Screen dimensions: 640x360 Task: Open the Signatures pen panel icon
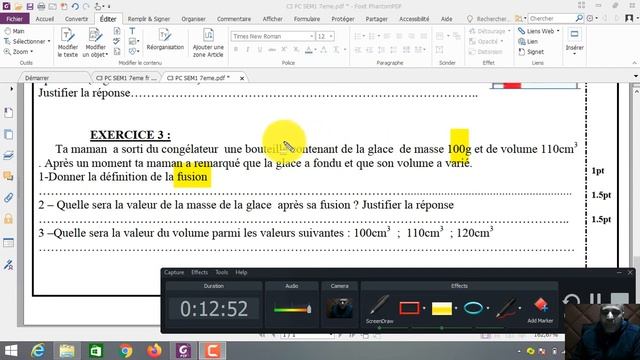9,265
